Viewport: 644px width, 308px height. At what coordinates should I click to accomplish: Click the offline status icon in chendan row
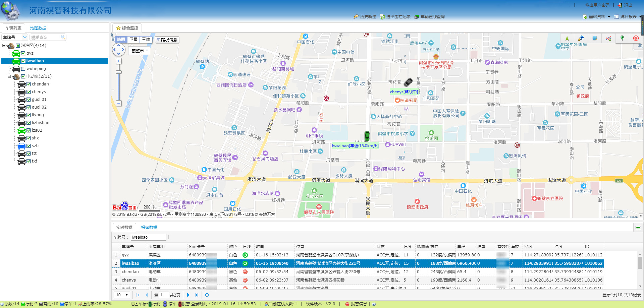(245, 272)
